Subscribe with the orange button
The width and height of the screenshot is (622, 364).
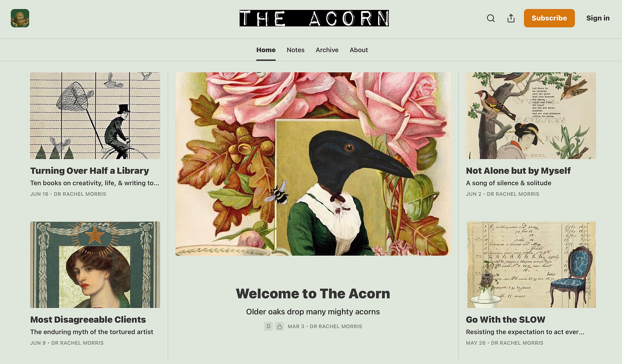(x=549, y=18)
